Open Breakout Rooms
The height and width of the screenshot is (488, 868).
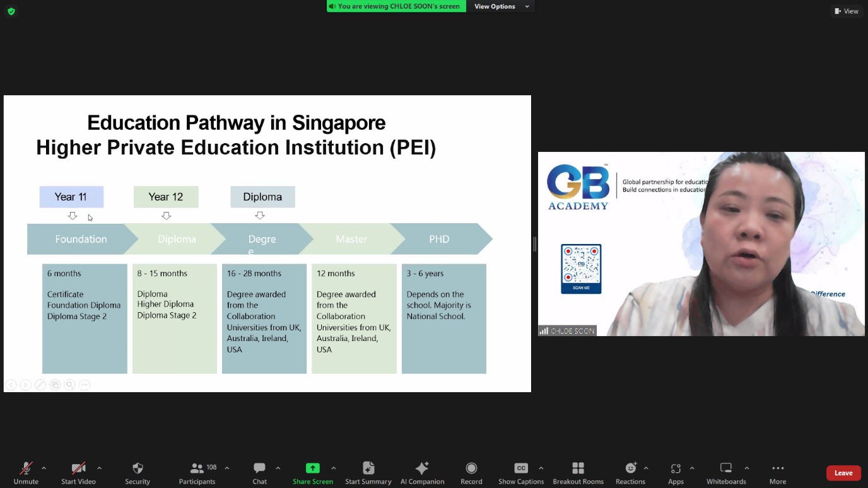[x=578, y=468]
